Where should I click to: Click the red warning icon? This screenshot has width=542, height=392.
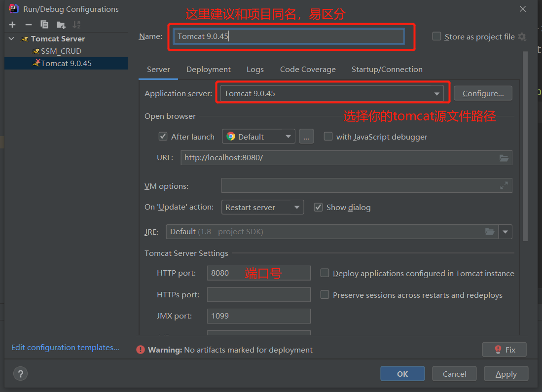coord(141,350)
